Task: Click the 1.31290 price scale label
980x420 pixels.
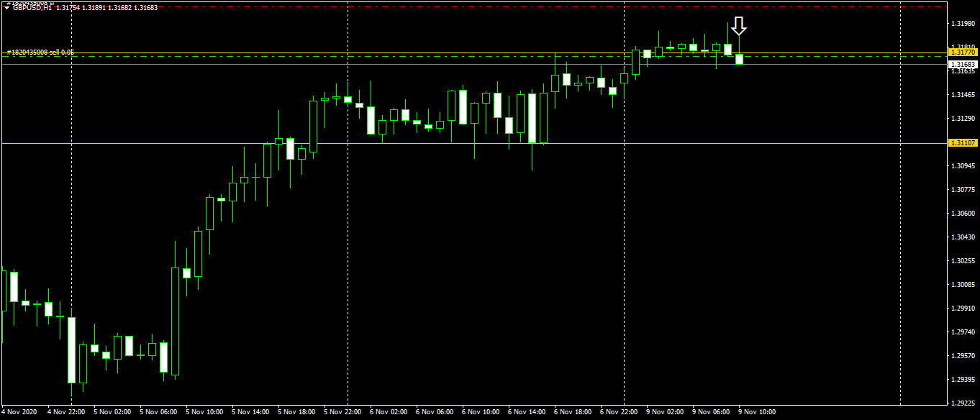Action: (963, 118)
